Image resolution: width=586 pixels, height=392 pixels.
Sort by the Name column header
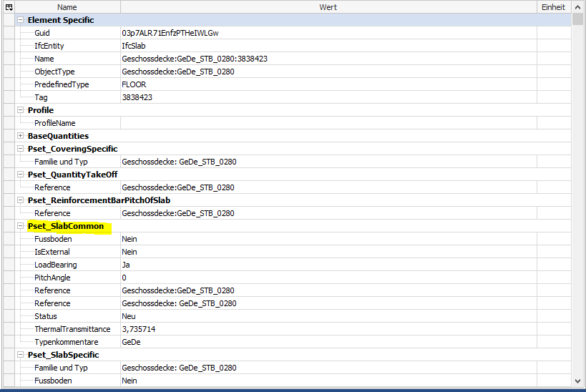click(67, 7)
